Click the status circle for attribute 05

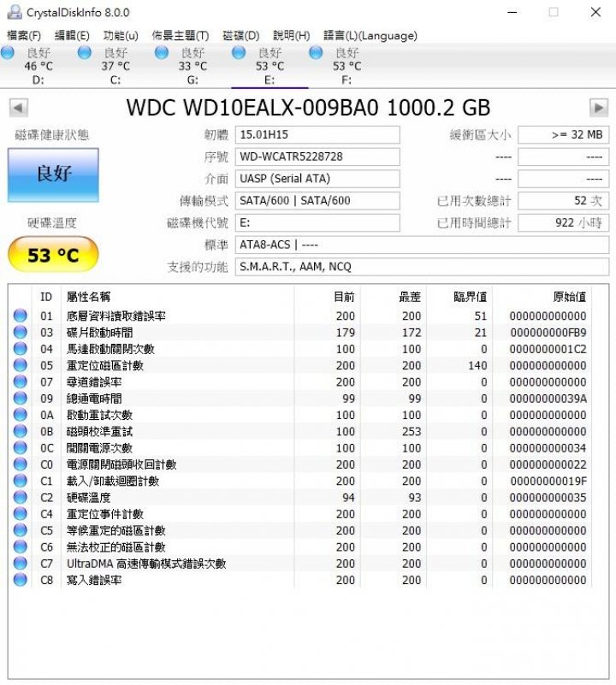[x=21, y=365]
